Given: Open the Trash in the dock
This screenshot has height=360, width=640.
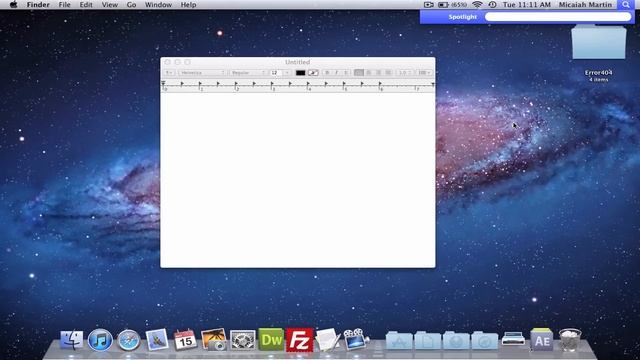Looking at the screenshot, I should tap(570, 340).
